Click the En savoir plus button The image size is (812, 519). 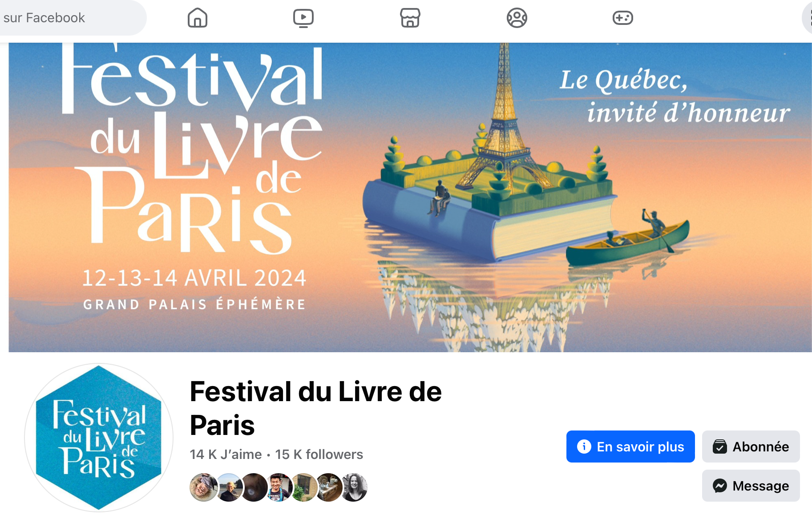tap(630, 447)
